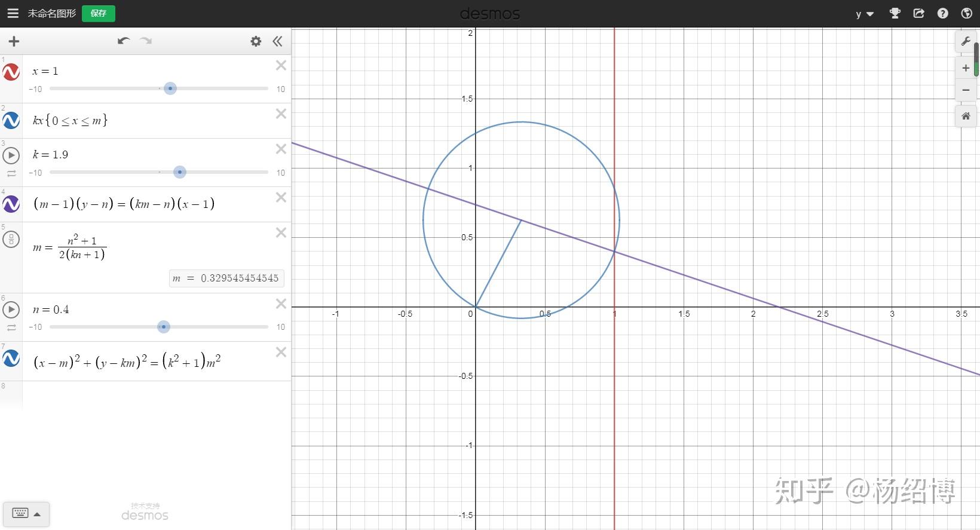This screenshot has height=530, width=980.
Task: Open the help question mark icon
Action: [x=943, y=13]
